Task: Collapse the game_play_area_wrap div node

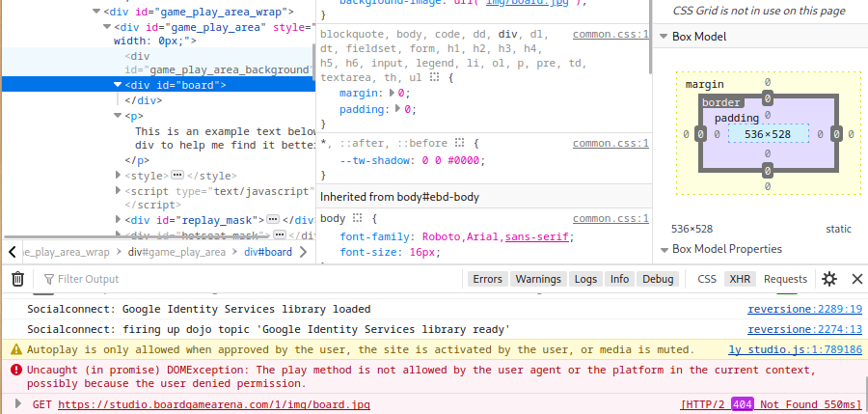Action: coord(95,11)
